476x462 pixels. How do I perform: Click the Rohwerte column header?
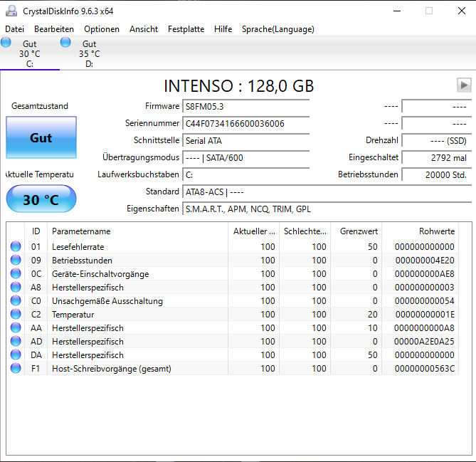click(x=420, y=231)
